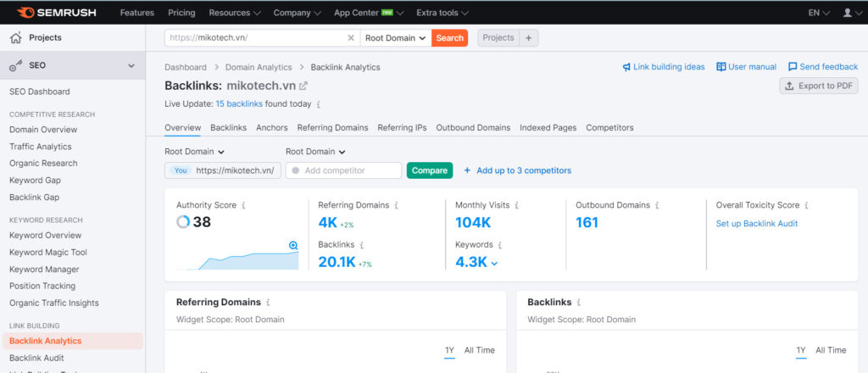The image size is (868, 373).
Task: Open Keyword Magic Tool in sidebar
Action: [x=48, y=253]
